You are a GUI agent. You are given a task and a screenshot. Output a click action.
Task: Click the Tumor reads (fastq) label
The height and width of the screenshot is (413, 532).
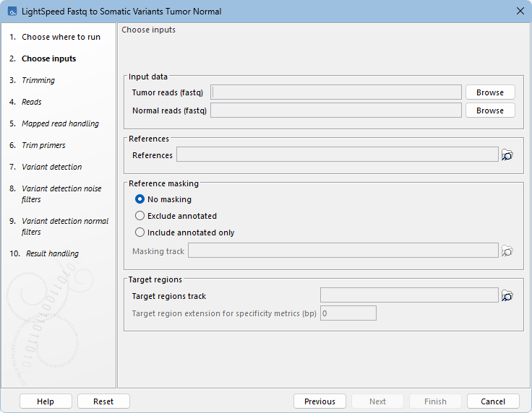click(x=168, y=92)
